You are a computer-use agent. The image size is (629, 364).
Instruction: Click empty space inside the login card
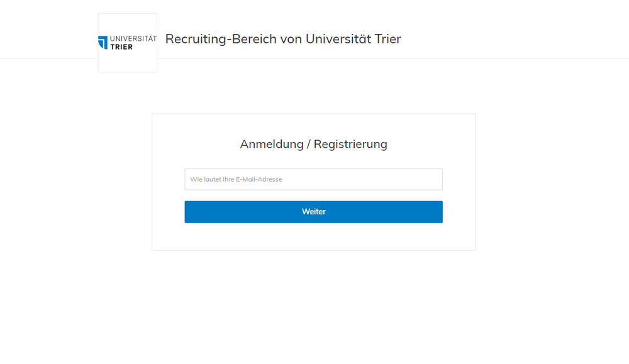tap(313, 238)
